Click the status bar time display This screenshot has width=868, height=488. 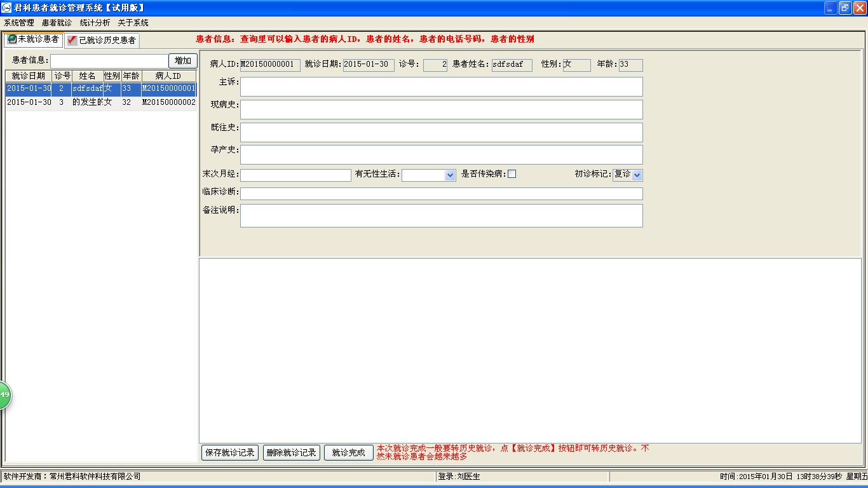(793, 477)
